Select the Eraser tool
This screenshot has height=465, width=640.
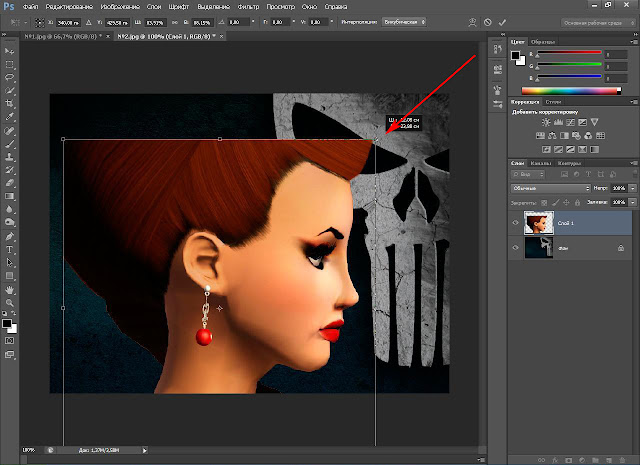9,183
